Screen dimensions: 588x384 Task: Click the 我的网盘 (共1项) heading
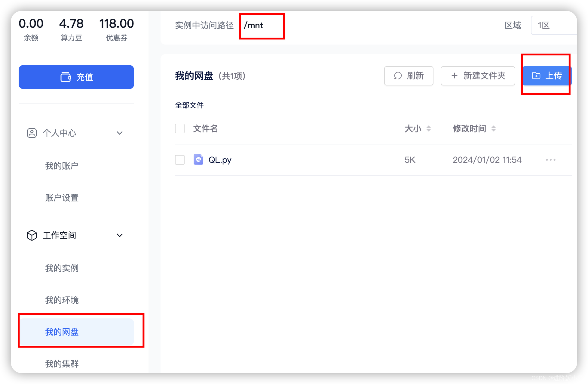[x=210, y=76]
